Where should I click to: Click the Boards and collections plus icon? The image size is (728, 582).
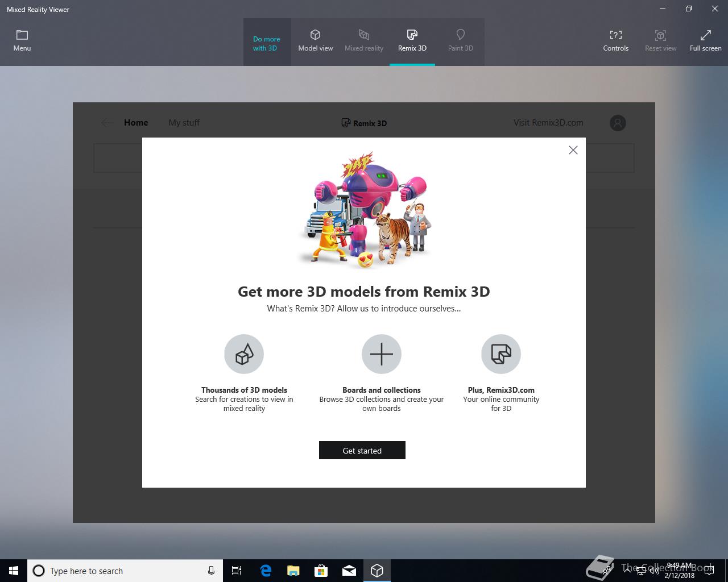382,354
